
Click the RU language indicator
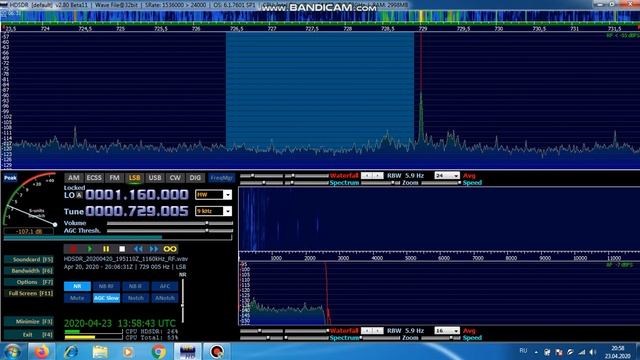[523, 351]
